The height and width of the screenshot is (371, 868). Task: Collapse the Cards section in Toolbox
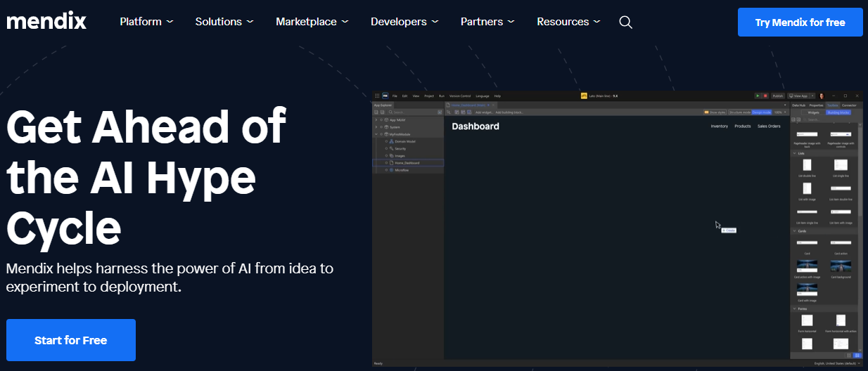click(x=794, y=230)
